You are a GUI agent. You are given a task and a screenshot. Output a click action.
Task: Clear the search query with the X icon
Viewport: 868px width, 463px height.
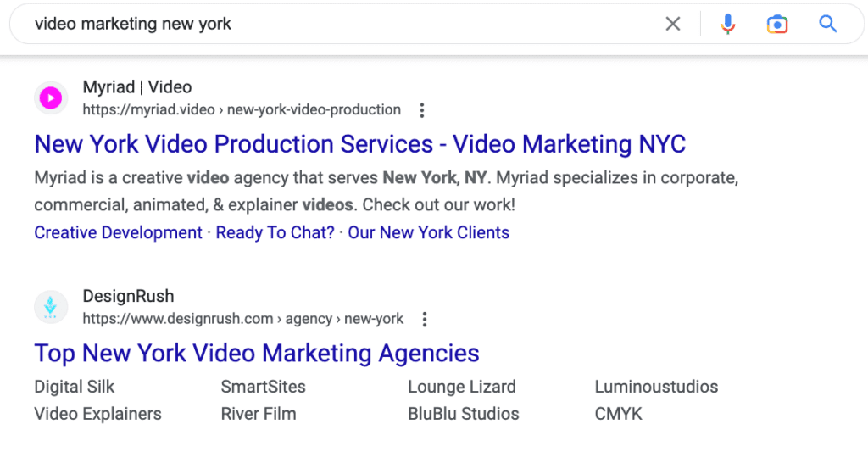672,24
